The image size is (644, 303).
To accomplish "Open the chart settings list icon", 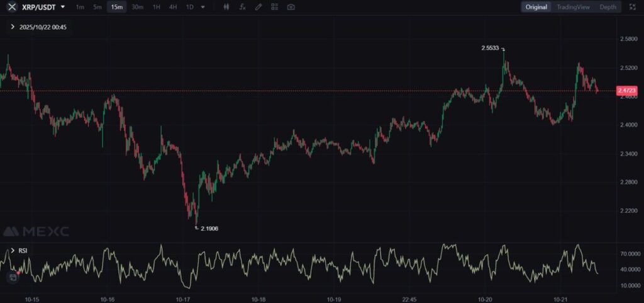I will (x=274, y=7).
